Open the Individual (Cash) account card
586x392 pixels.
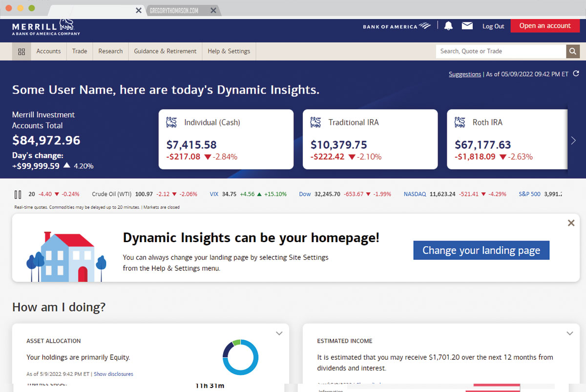click(226, 139)
